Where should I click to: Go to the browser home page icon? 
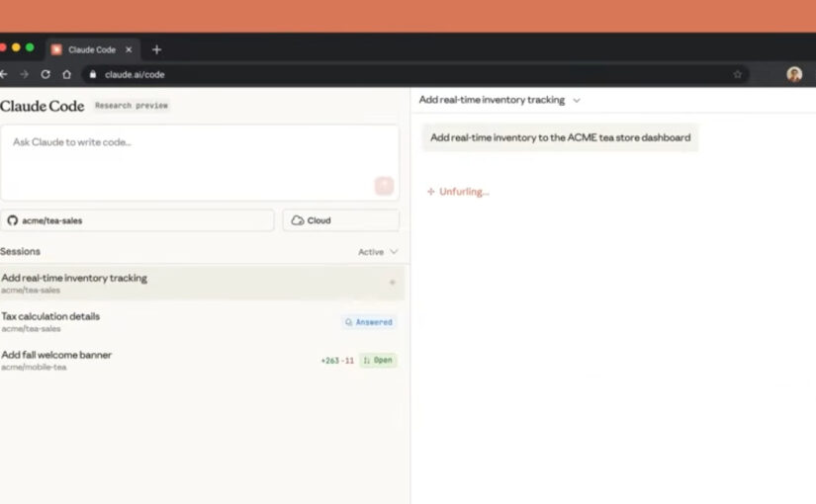point(67,74)
